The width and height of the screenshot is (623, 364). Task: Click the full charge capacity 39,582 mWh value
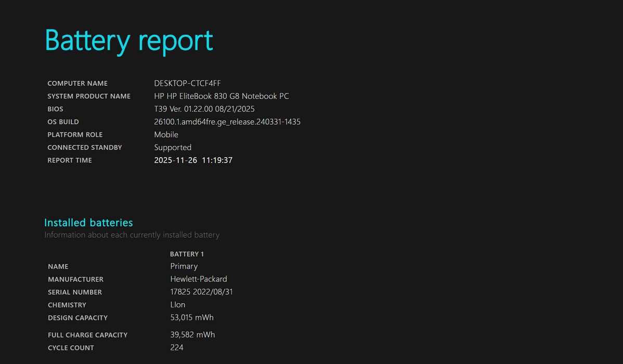tap(192, 335)
